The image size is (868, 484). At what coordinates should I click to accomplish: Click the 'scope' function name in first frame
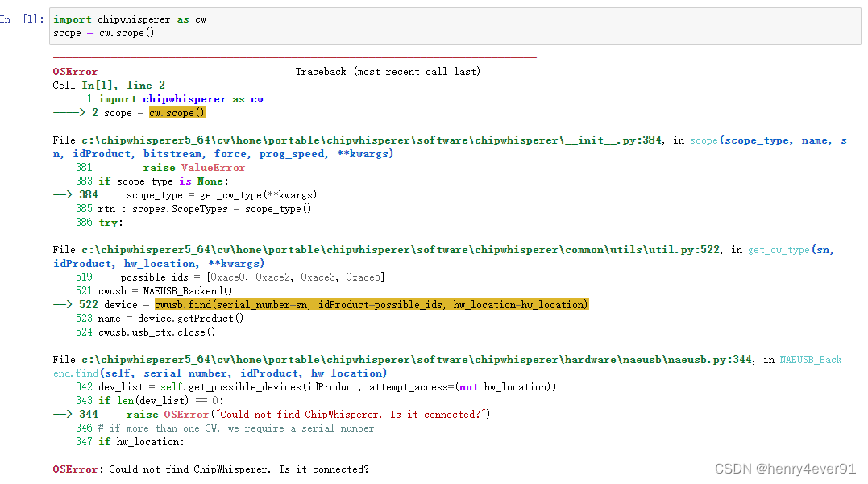(704, 140)
